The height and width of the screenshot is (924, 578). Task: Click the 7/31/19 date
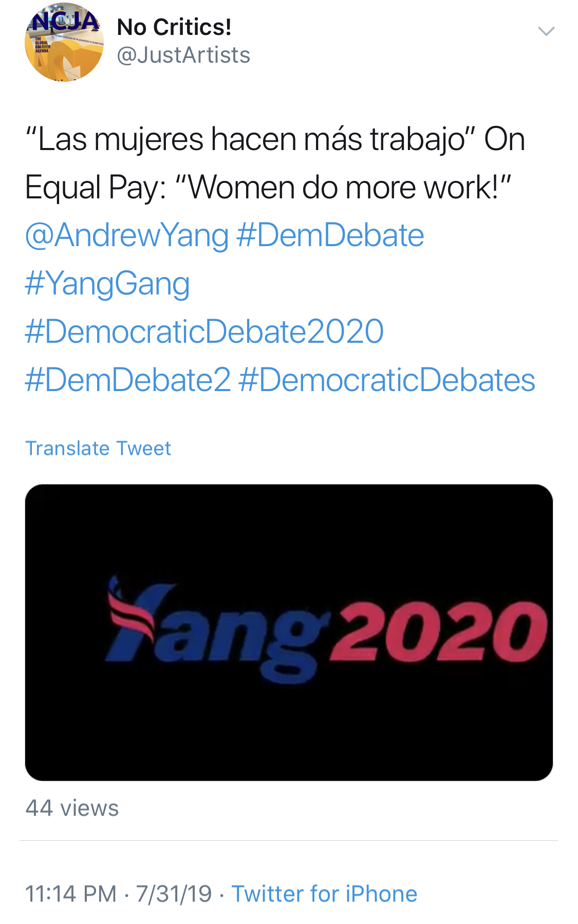click(174, 894)
